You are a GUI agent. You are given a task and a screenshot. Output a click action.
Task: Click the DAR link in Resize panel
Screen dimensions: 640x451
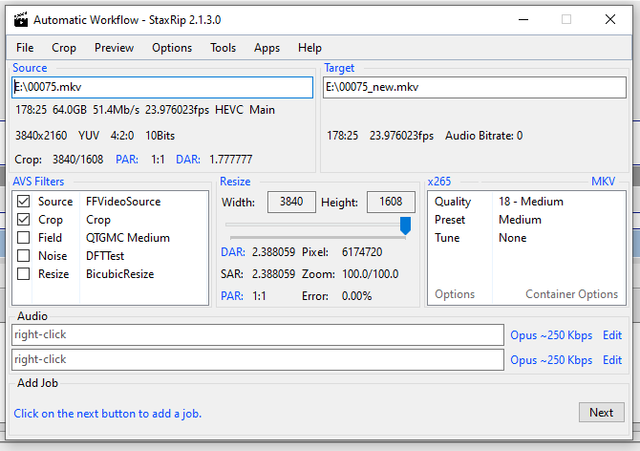pyautogui.click(x=233, y=252)
